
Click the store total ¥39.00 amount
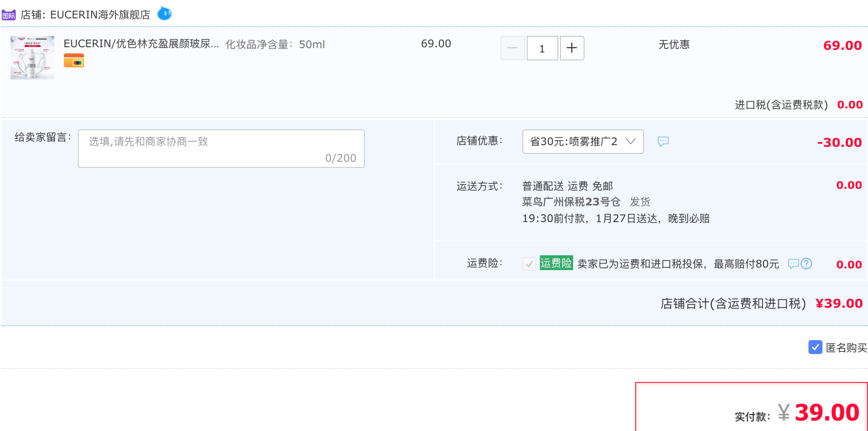point(839,303)
